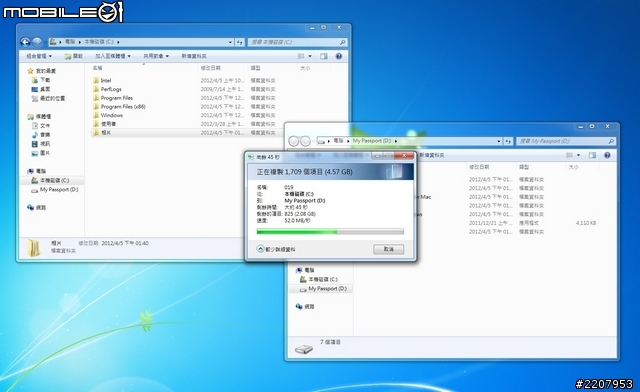Image resolution: width=640 pixels, height=392 pixels.
Task: Open 圖片 pictures library in C window
Action: (41, 153)
